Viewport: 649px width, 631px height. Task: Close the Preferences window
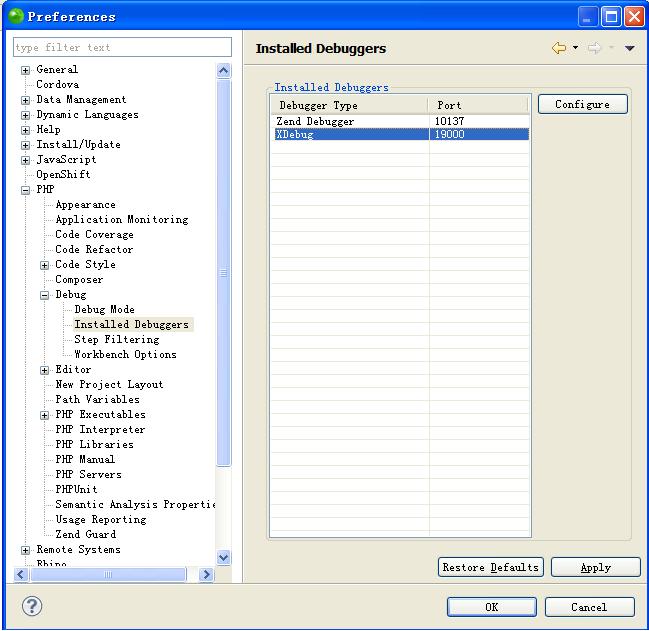(634, 17)
